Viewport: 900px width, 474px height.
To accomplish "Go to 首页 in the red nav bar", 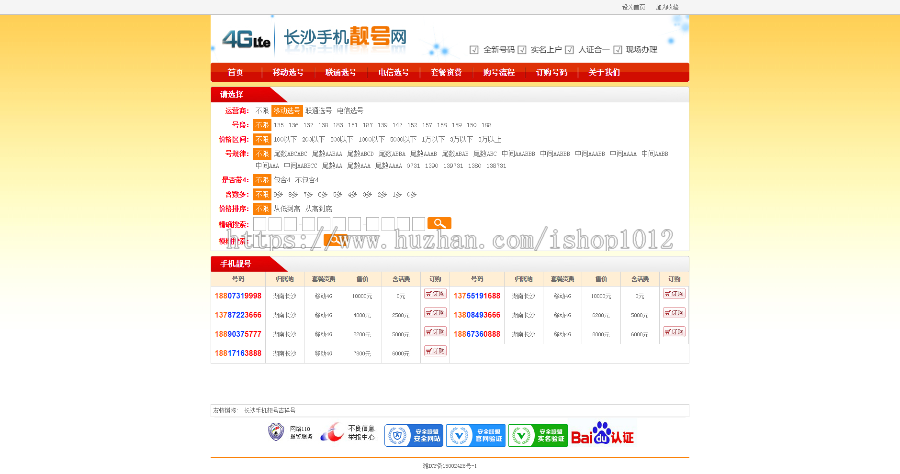I will pos(235,72).
